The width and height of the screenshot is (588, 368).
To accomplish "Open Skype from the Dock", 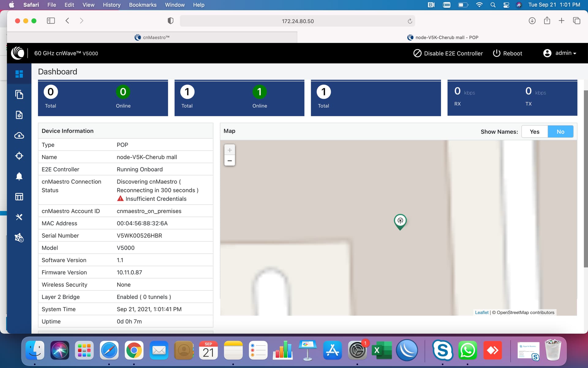I will tap(443, 350).
